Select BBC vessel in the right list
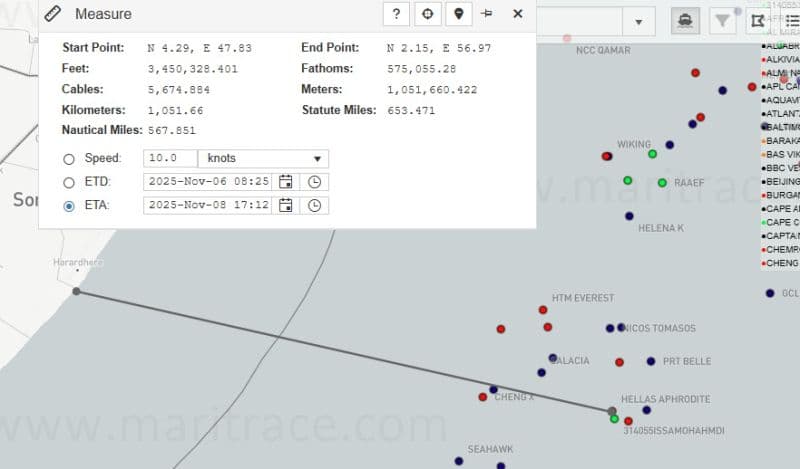 (781, 168)
